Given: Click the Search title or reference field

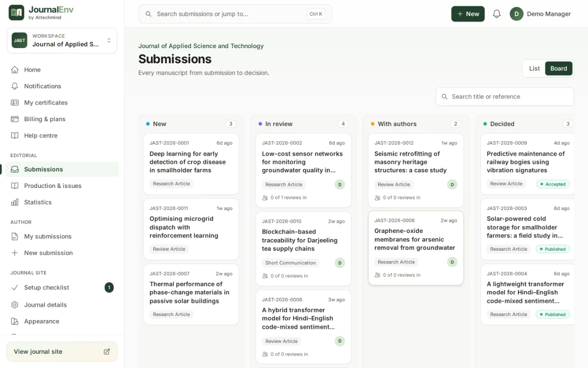Looking at the screenshot, I should click(x=505, y=97).
